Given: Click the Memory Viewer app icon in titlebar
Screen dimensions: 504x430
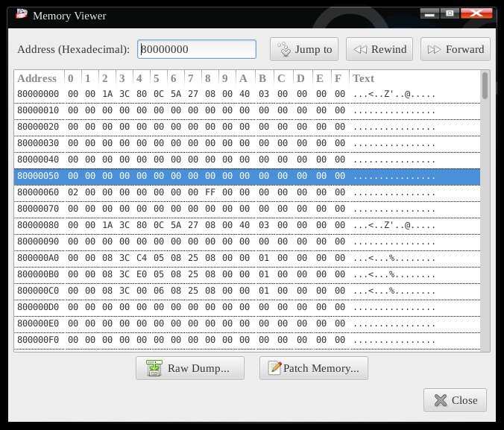Looking at the screenshot, I should tap(22, 14).
